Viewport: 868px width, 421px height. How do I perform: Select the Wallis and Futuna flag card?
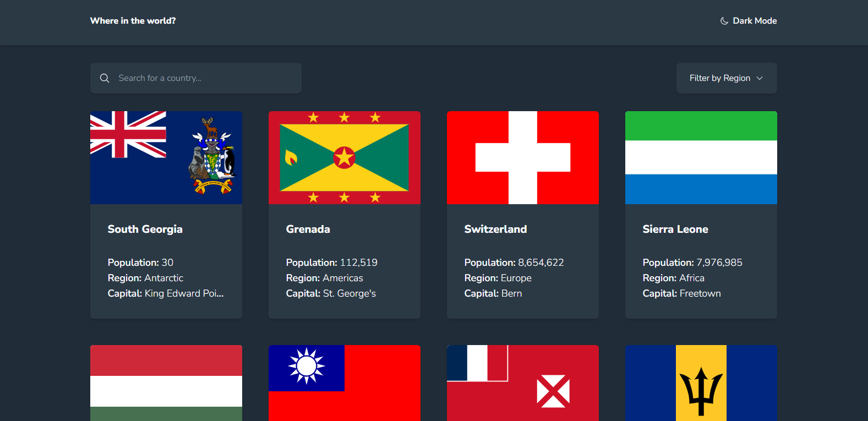click(523, 383)
